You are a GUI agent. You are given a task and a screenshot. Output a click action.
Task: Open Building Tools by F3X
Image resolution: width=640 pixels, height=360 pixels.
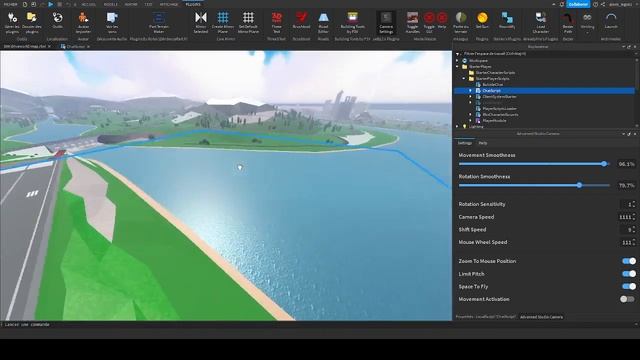click(x=353, y=22)
